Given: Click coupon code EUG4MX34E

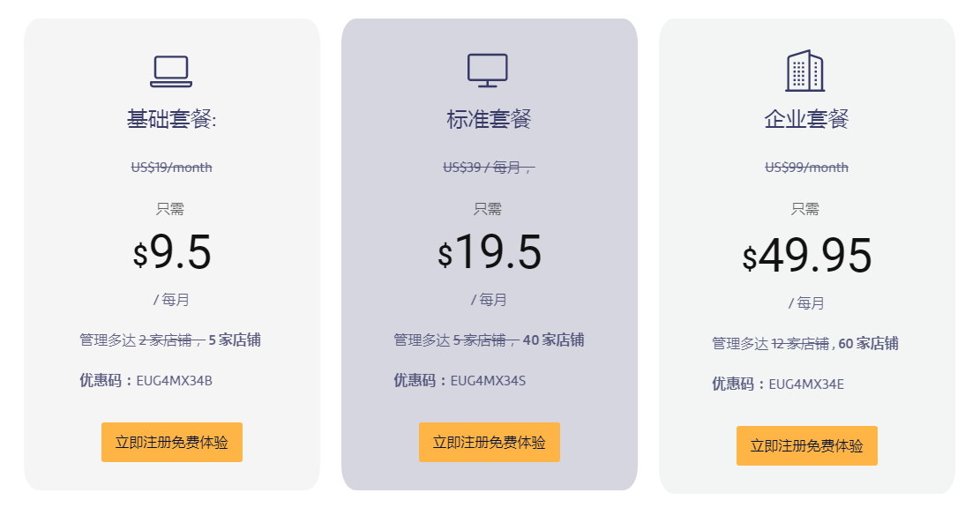Looking at the screenshot, I should [x=806, y=384].
